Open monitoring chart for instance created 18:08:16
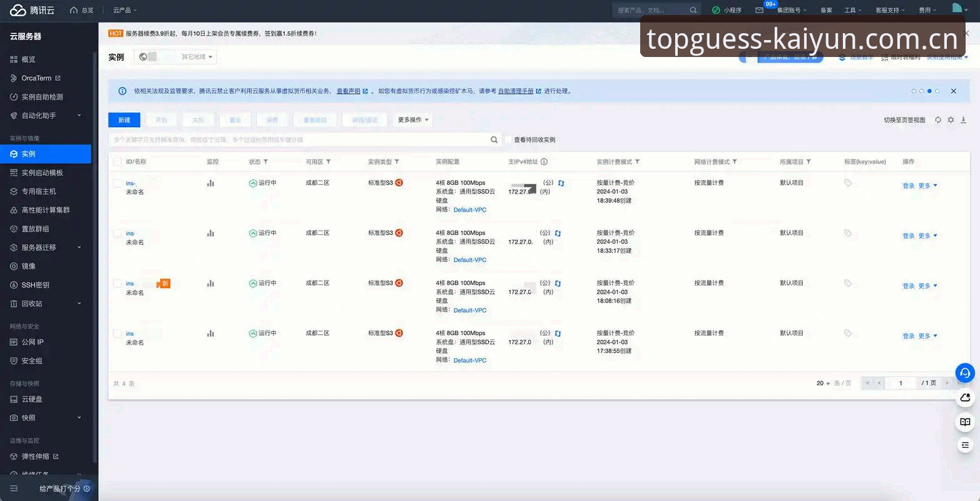 tap(210, 283)
